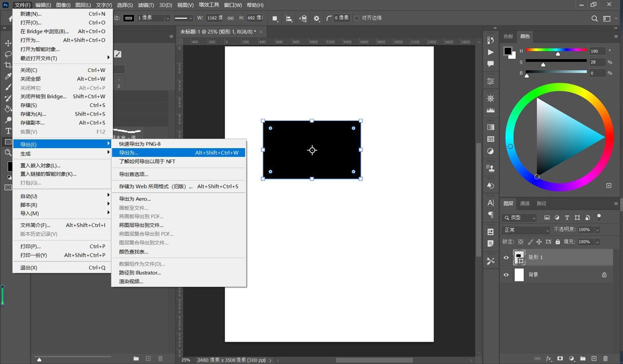Select the Rectangle shape tool
The image size is (623, 364).
pyautogui.click(x=8, y=142)
